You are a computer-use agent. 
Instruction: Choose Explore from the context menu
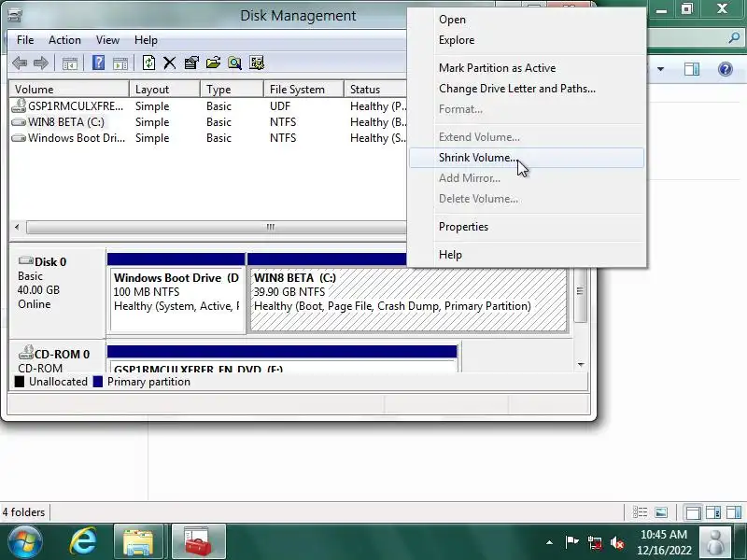point(527,40)
